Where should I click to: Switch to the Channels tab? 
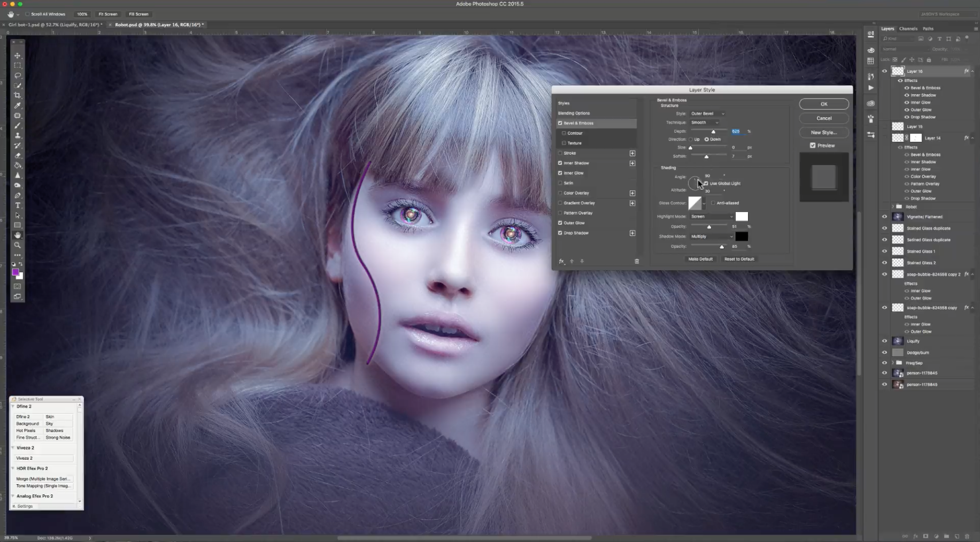(x=908, y=28)
